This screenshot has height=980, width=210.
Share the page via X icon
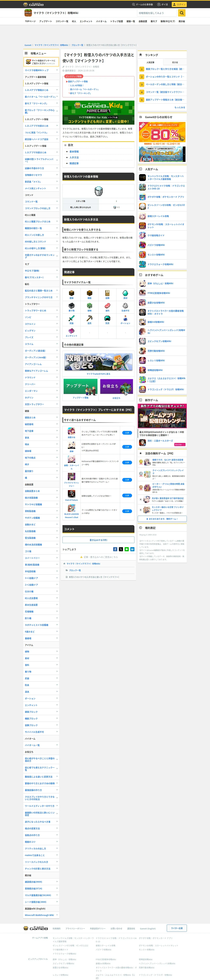[121, 549]
